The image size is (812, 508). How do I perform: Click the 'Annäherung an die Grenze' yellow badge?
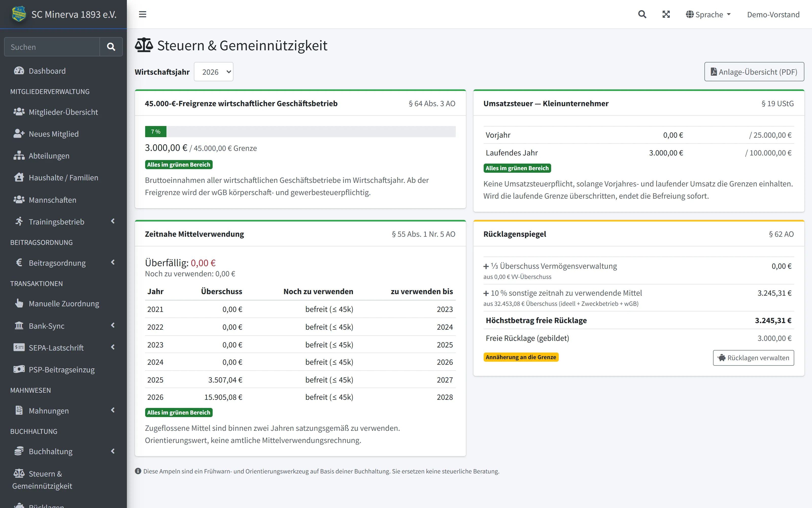521,357
